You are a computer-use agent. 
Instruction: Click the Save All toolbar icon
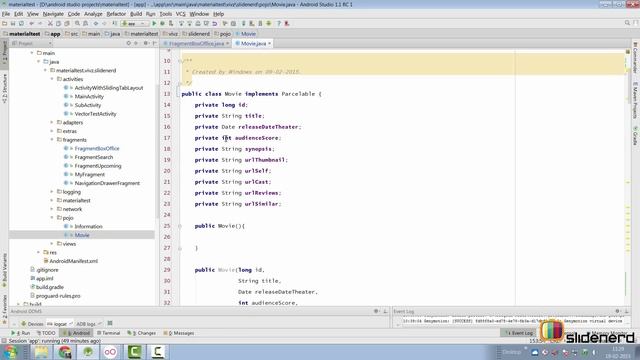point(13,24)
